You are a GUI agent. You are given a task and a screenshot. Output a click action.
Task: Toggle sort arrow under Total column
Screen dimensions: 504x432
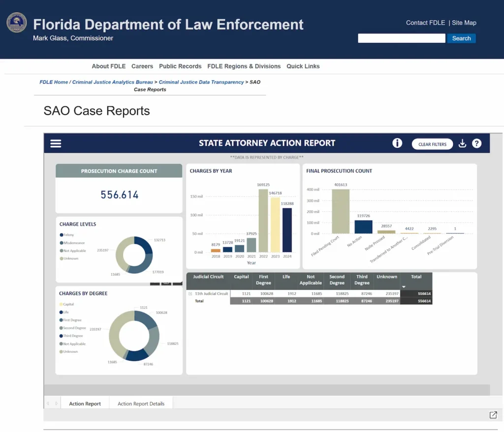[x=404, y=287]
